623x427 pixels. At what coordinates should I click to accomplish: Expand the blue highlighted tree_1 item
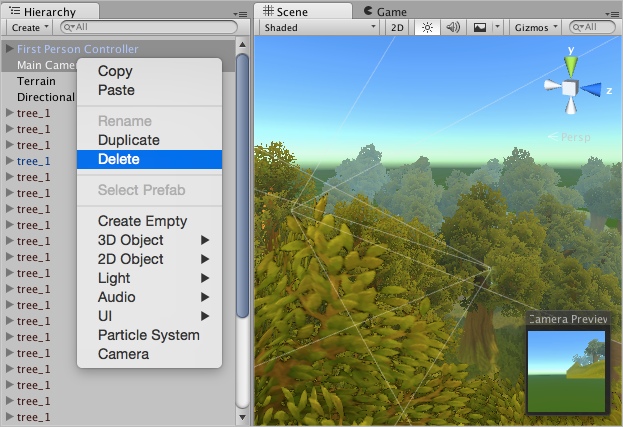(10, 160)
